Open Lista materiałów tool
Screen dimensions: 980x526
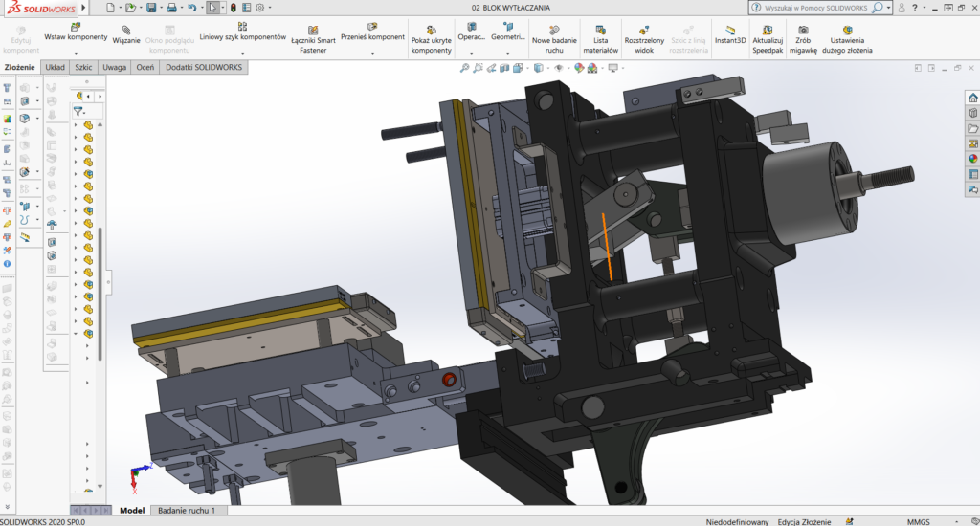(601, 30)
